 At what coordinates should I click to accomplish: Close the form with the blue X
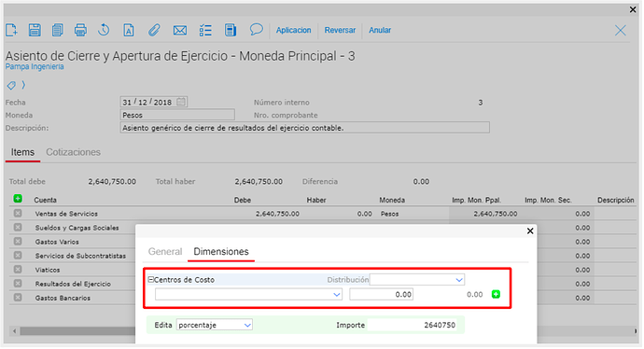coord(620,30)
